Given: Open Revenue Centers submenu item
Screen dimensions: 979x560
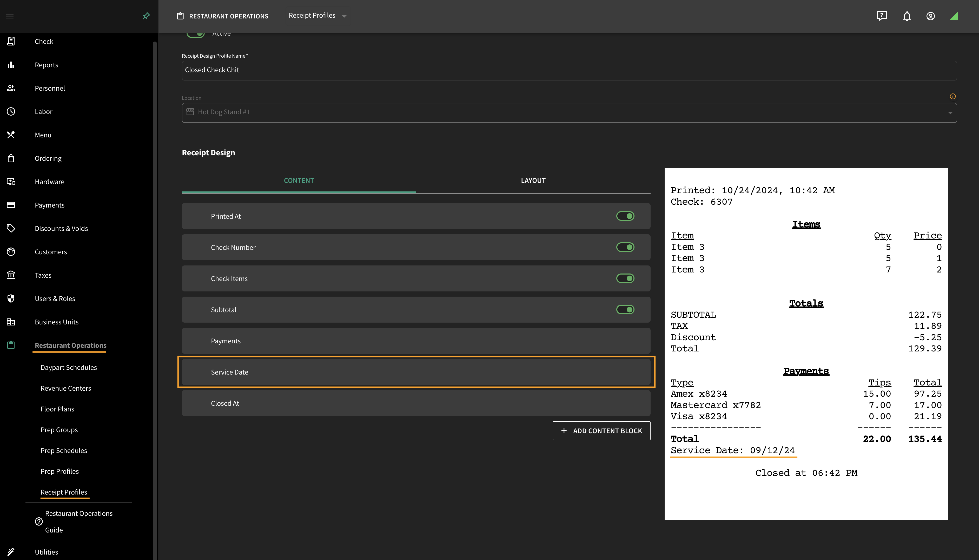Looking at the screenshot, I should [x=66, y=389].
